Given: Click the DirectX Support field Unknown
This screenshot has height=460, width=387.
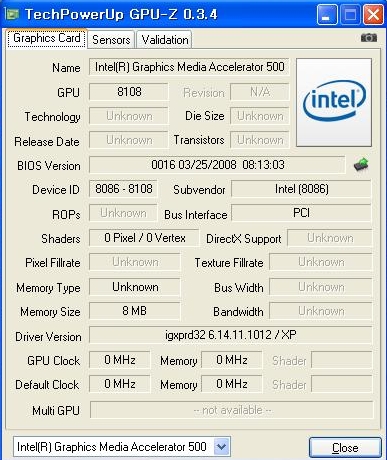Looking at the screenshot, I should 330,238.
